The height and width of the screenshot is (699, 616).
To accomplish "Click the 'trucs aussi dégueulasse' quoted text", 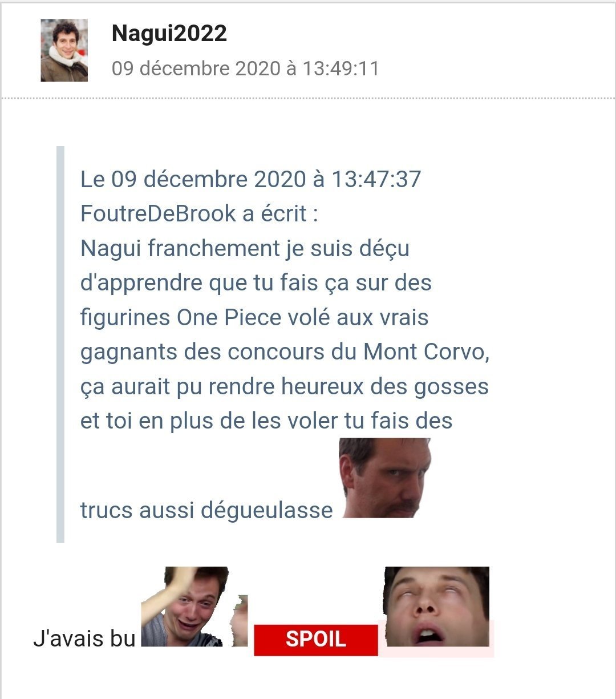I will pyautogui.click(x=206, y=510).
